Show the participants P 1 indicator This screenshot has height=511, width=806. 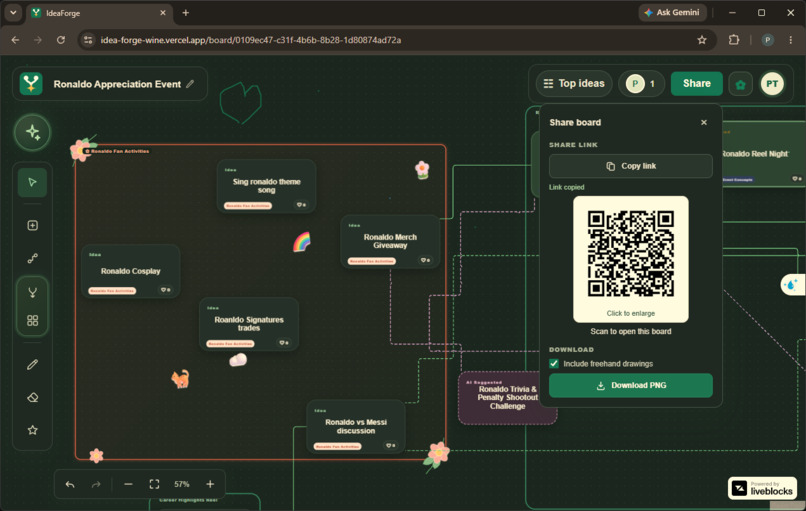(641, 84)
